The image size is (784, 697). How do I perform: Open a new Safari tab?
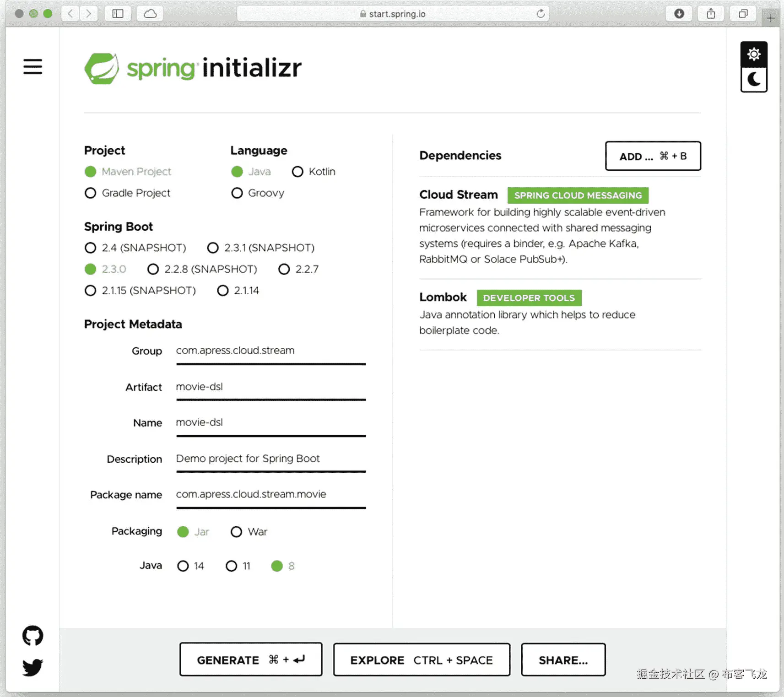tap(771, 18)
